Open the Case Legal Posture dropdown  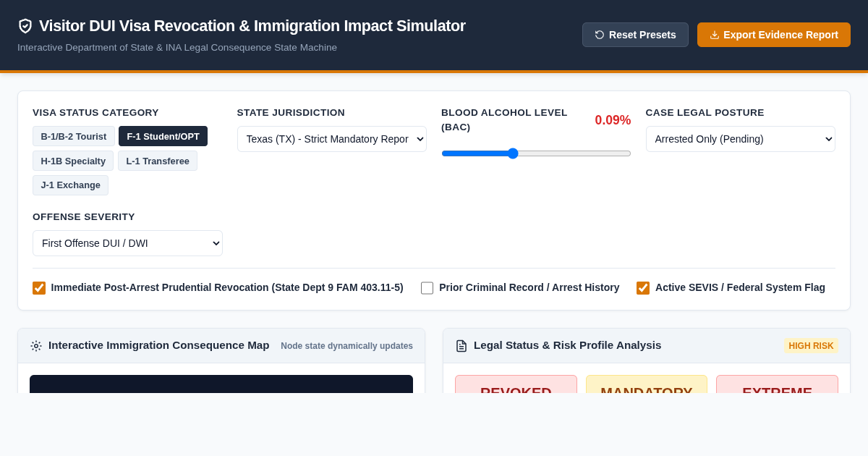pyautogui.click(x=741, y=139)
